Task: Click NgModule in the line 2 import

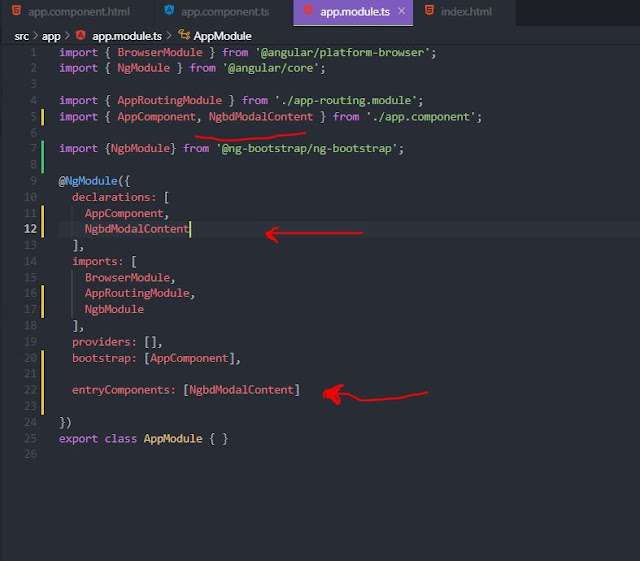Action: [x=144, y=68]
